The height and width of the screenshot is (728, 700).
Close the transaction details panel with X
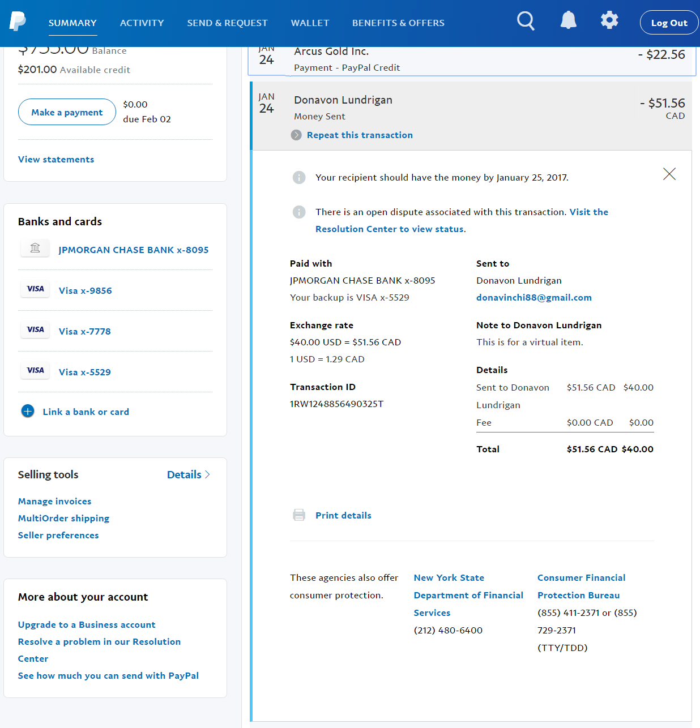click(669, 174)
